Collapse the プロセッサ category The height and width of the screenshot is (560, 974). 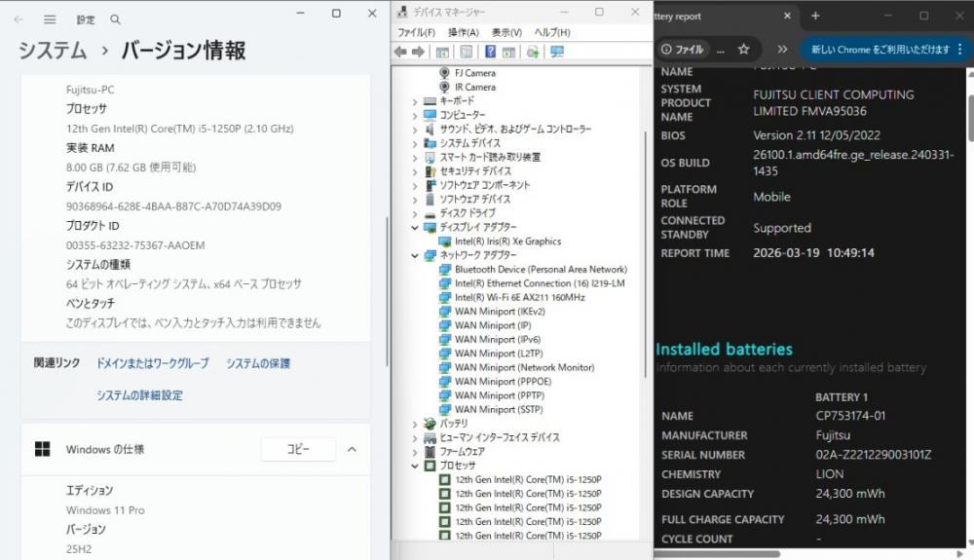[x=415, y=466]
